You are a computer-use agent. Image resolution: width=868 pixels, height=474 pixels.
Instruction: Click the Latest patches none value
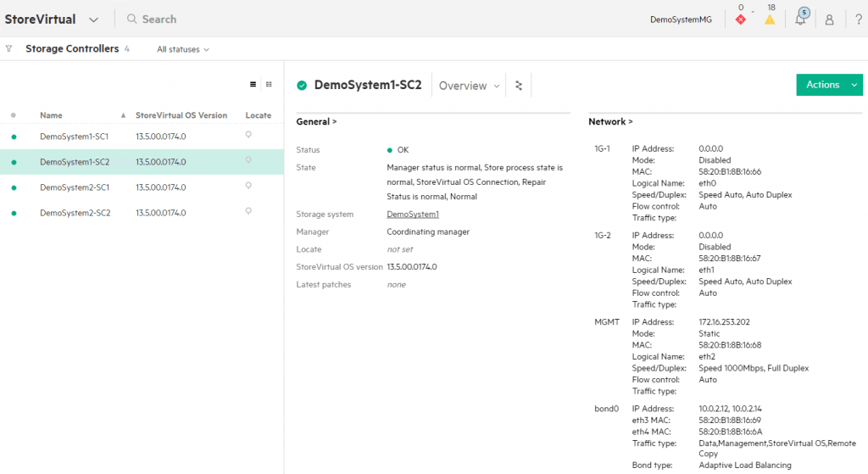397,285
